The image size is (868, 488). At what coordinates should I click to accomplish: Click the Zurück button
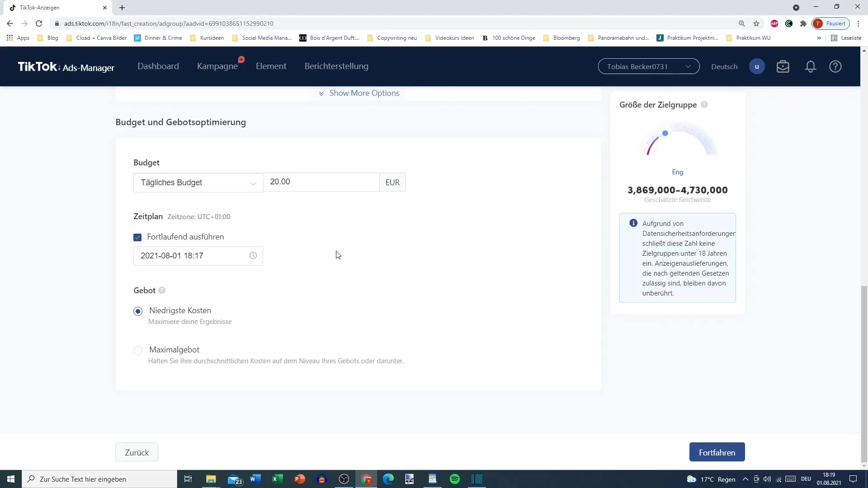pos(137,452)
